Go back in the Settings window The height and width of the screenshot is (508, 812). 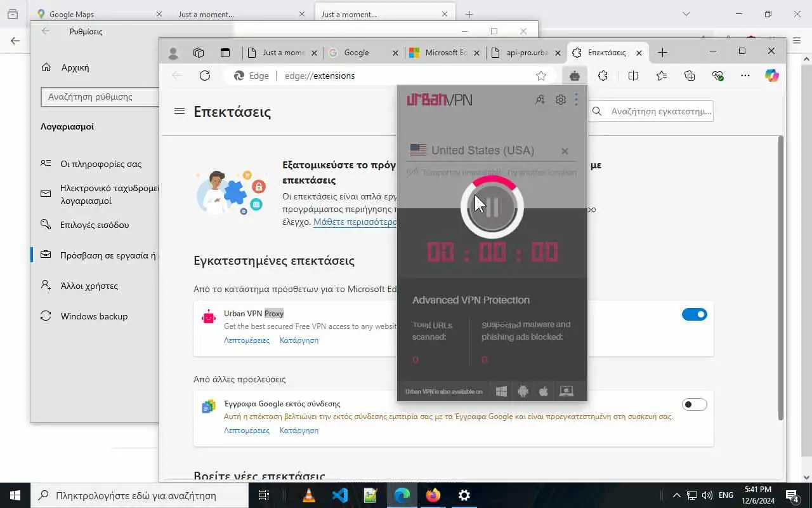tap(45, 31)
